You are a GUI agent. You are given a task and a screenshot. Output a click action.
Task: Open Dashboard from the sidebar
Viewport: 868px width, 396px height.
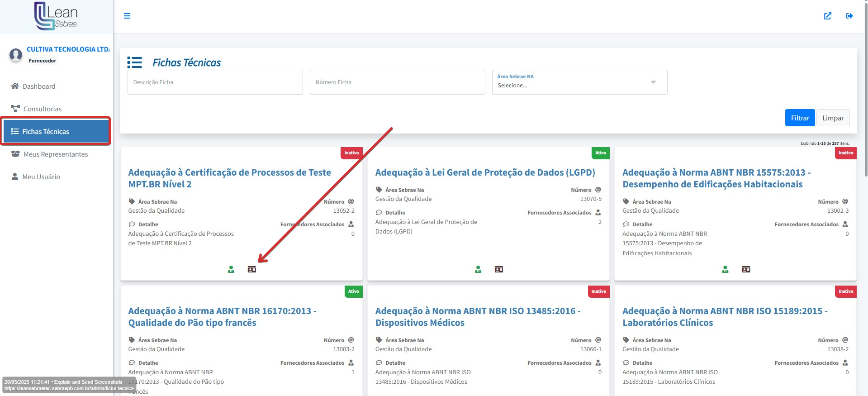(39, 86)
